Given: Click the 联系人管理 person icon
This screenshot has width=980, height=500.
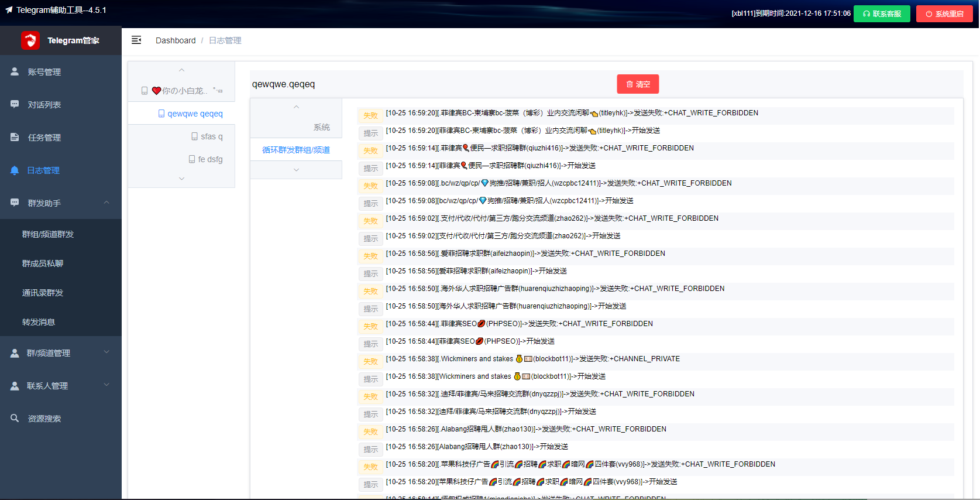Looking at the screenshot, I should coord(15,385).
